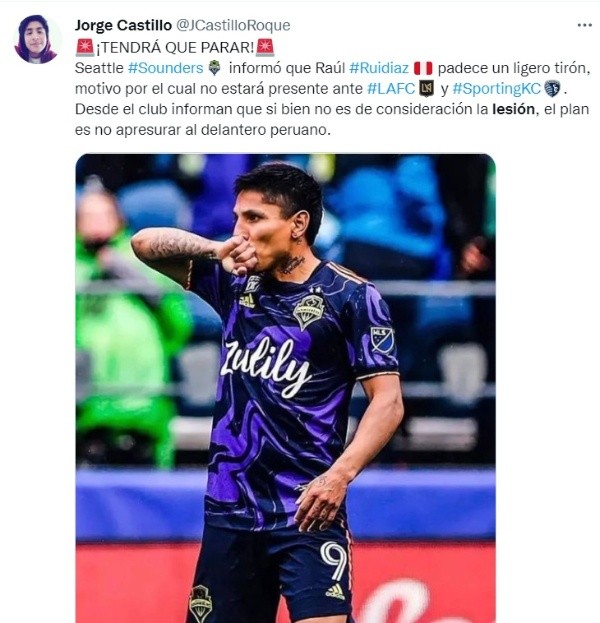Click the number 9 on the shorts
The image size is (600, 623).
pos(334,561)
